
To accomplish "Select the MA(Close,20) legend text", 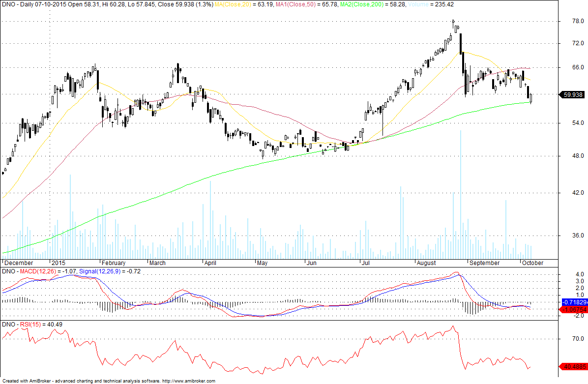I will coord(233,4).
